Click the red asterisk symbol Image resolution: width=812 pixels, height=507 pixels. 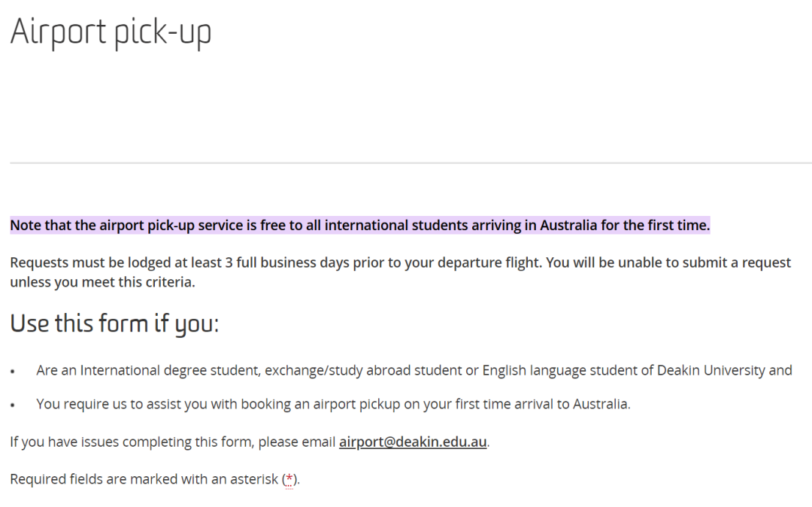289,478
